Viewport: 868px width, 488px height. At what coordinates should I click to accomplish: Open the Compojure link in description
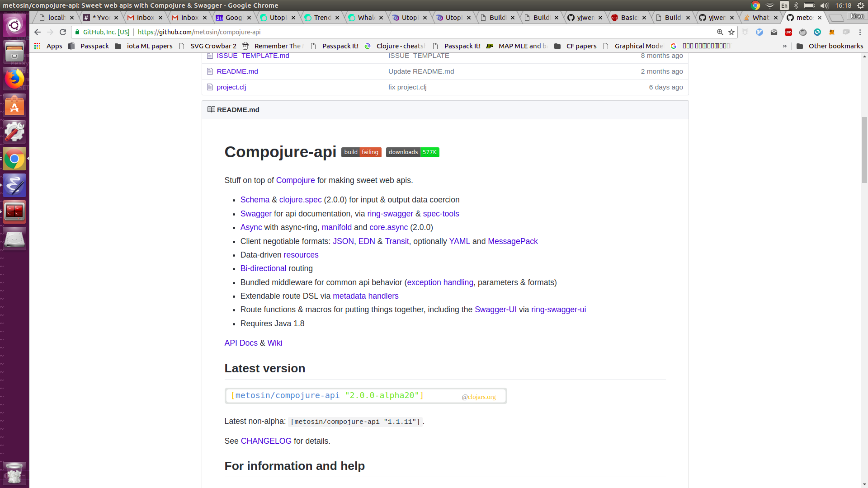point(295,180)
